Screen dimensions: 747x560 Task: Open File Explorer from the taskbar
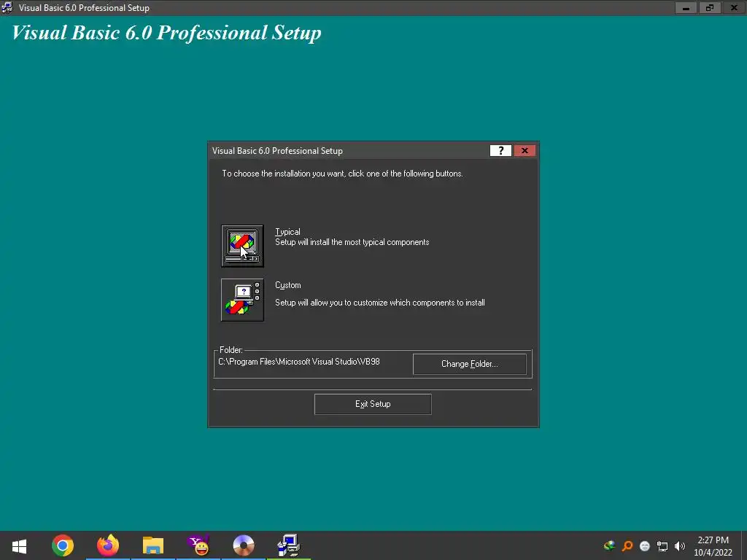point(153,545)
